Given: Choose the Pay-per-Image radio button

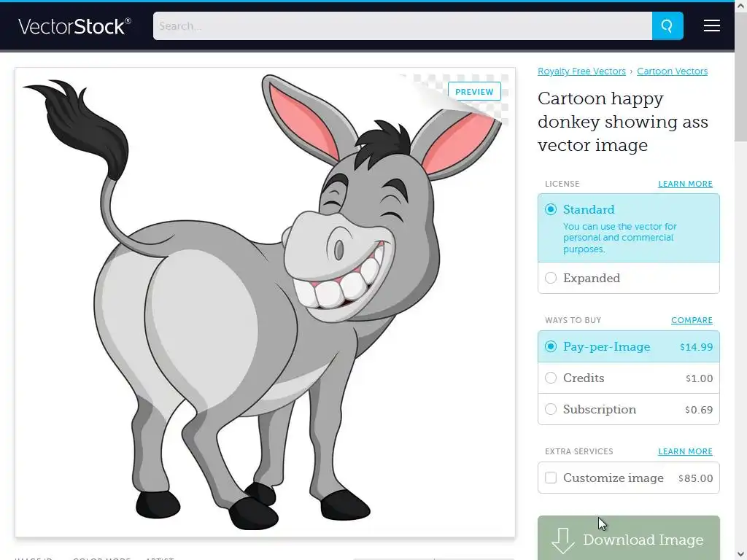Looking at the screenshot, I should click(551, 346).
